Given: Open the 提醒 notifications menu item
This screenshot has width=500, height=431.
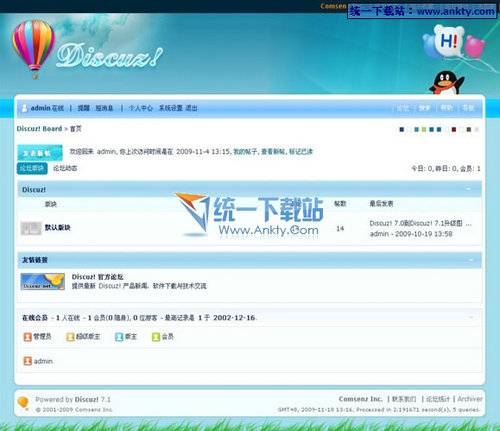Looking at the screenshot, I should [84, 108].
